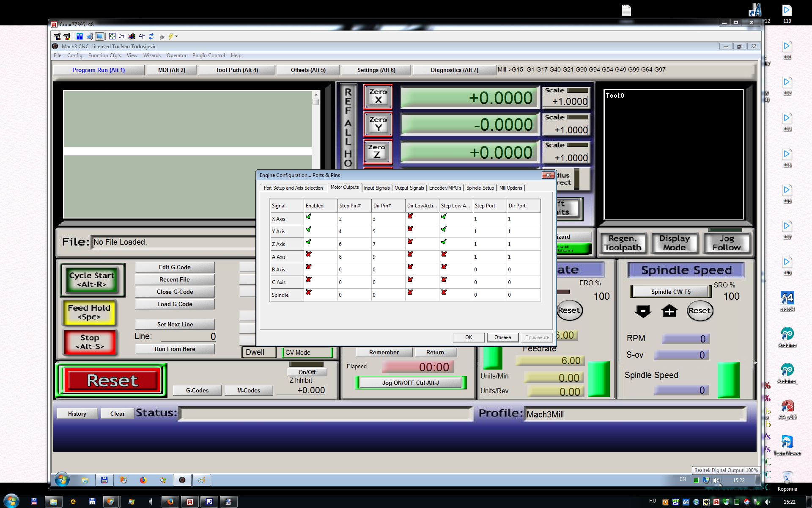Toggle Dir LowActive for X Axis
The width and height of the screenshot is (812, 508).
[410, 216]
